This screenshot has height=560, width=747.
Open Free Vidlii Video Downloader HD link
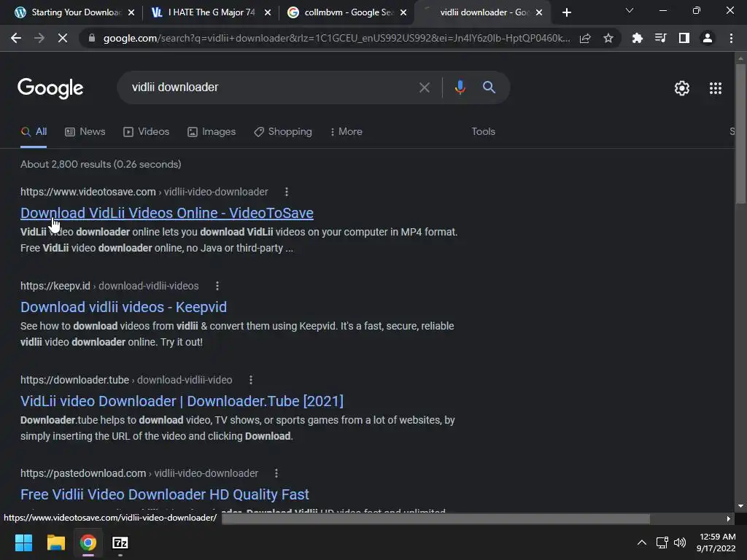click(165, 494)
